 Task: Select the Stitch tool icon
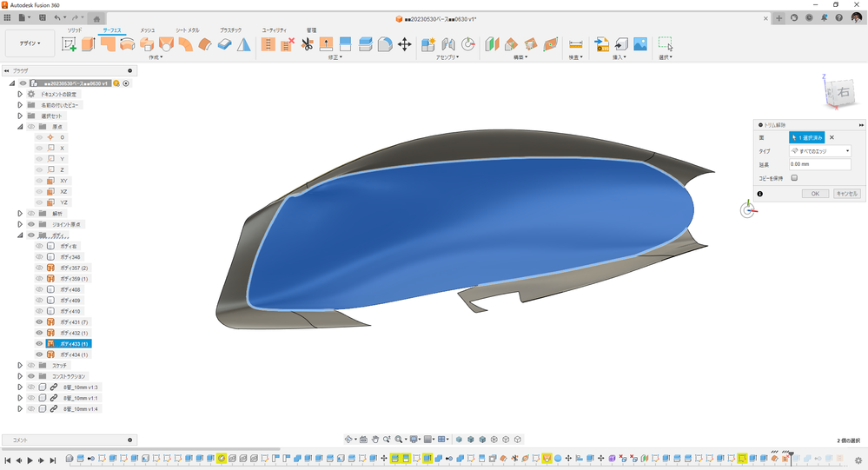[268, 44]
